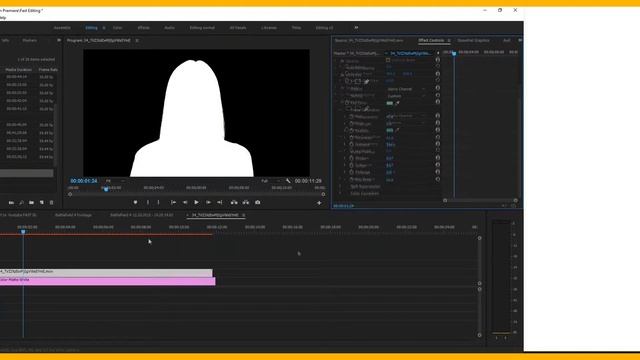Export frame with the camera icon
The height and width of the screenshot is (360, 640).
(x=258, y=202)
